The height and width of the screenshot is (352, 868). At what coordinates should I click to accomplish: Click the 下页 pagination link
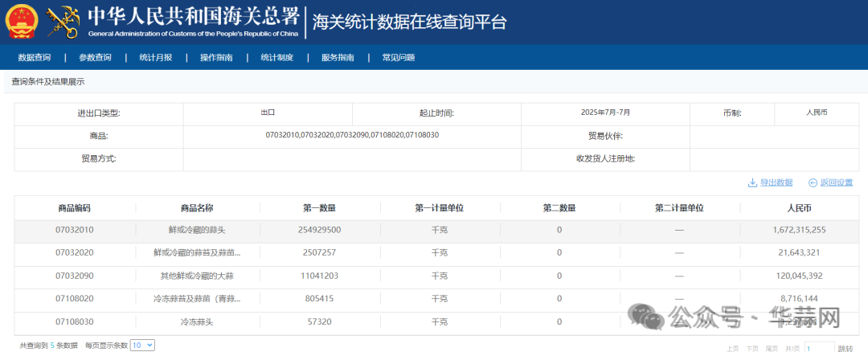(x=751, y=348)
